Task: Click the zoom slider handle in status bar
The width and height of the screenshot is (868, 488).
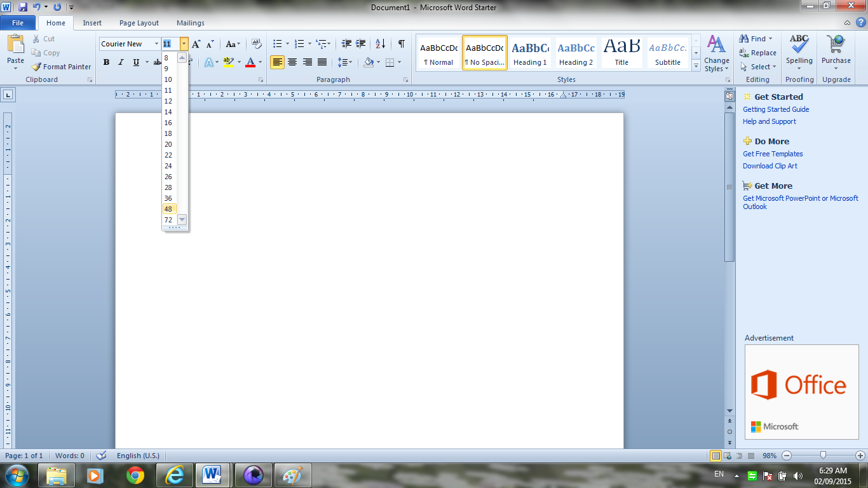Action: (x=823, y=455)
